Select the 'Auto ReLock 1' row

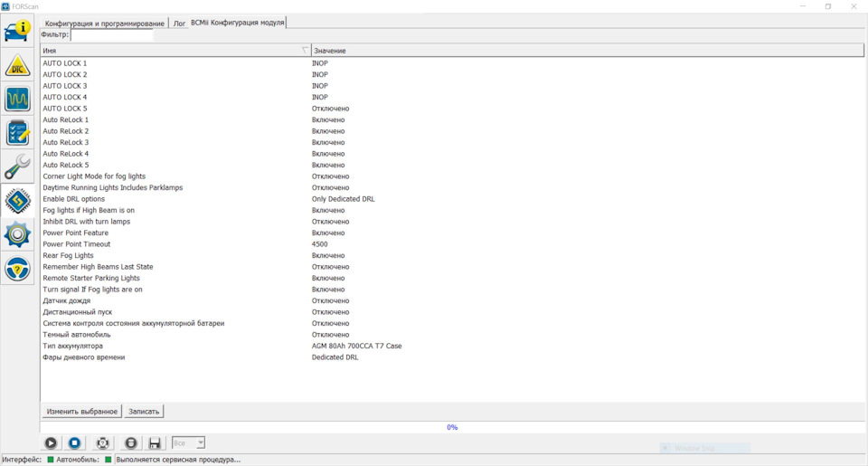pyautogui.click(x=452, y=119)
